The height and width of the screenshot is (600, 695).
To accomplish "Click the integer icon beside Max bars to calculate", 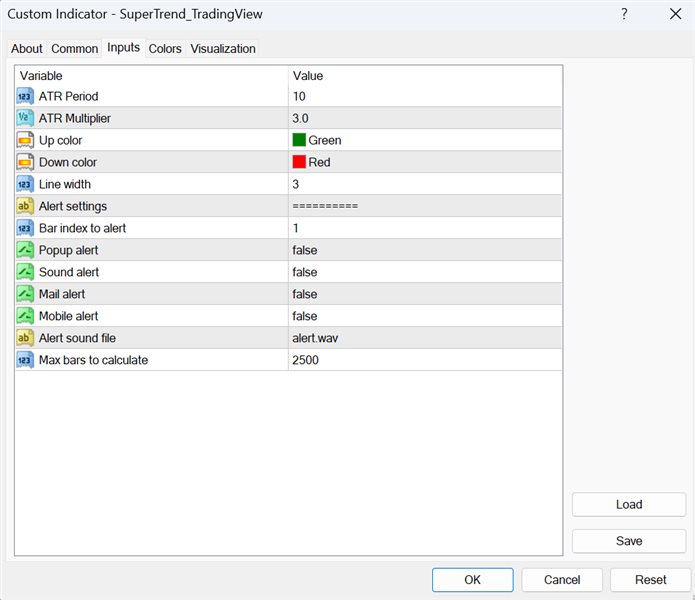I will (x=25, y=360).
